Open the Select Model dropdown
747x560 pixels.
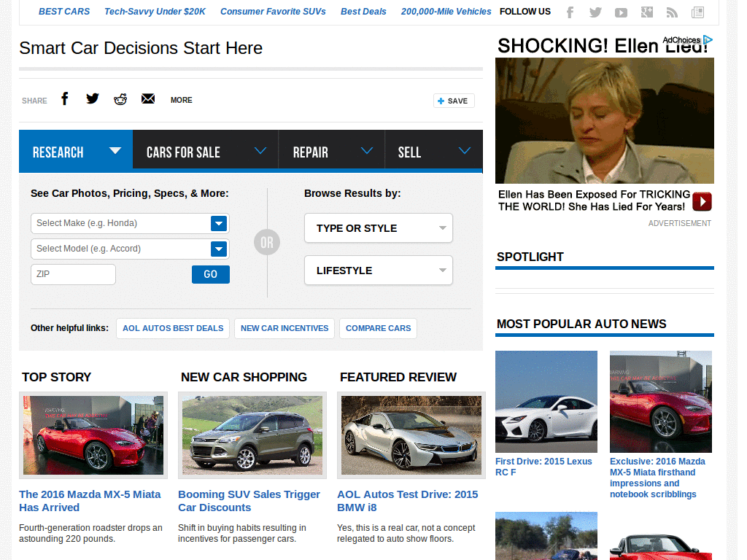tap(130, 249)
